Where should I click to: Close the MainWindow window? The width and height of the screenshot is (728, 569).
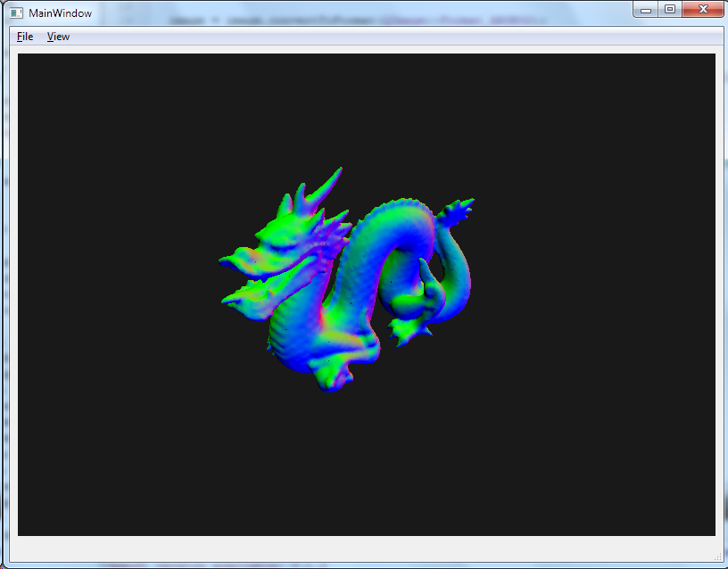point(703,9)
